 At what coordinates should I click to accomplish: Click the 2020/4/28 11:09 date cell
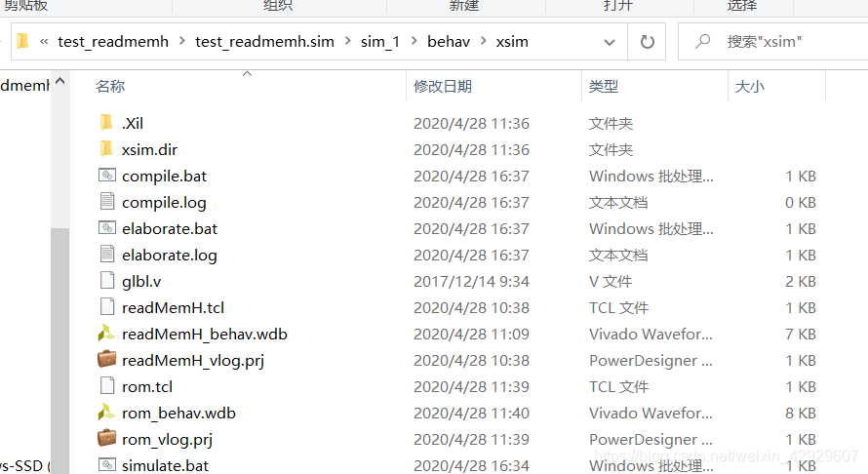471,334
